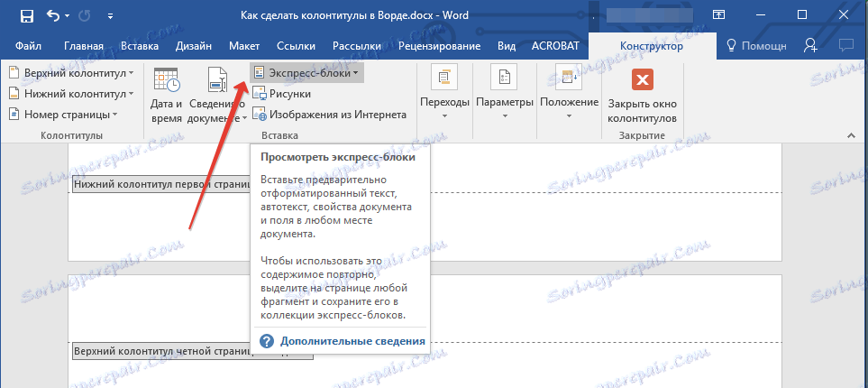This screenshot has width=868, height=388.
Task: Open the ACROBAT tab
Action: coord(553,46)
